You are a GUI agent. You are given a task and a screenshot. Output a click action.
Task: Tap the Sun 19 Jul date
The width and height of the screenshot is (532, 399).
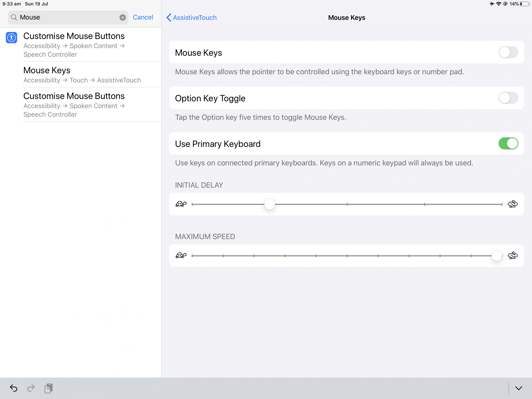click(36, 4)
